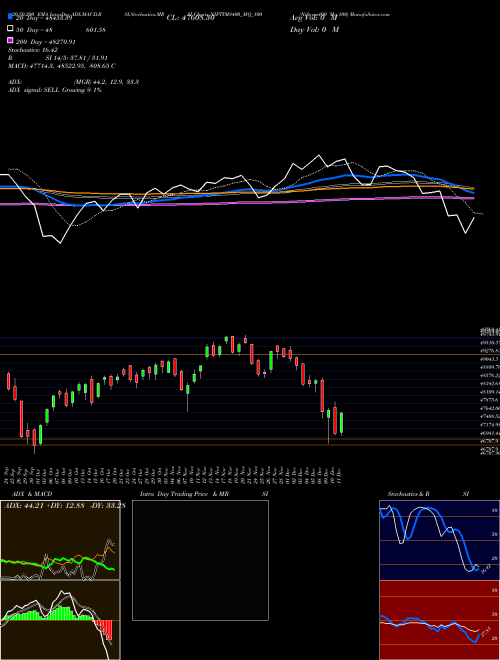
Task: Click the ADX (MGR) 44.2, 12.9, 33.3 line
Action: pyautogui.click(x=73, y=82)
